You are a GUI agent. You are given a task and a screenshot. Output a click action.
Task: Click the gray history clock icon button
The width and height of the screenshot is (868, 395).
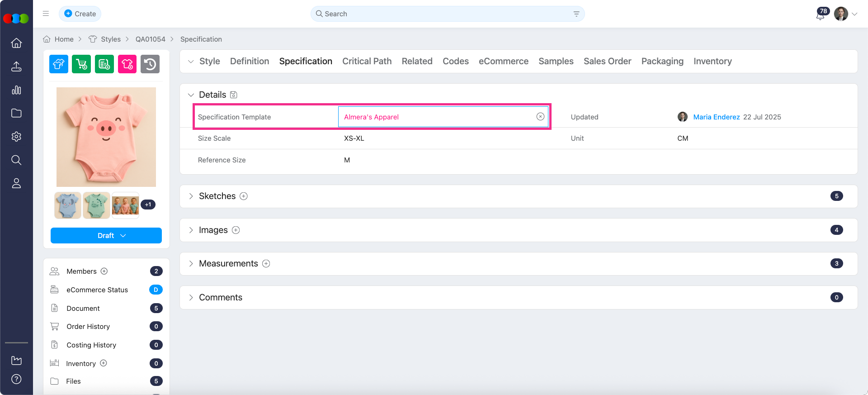pos(150,64)
